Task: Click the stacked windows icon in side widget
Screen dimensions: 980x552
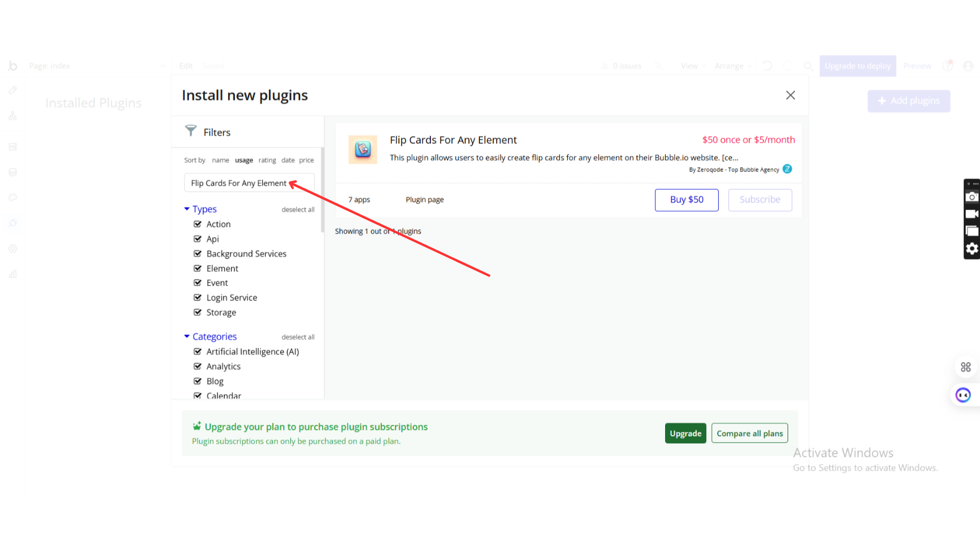Action: point(972,231)
